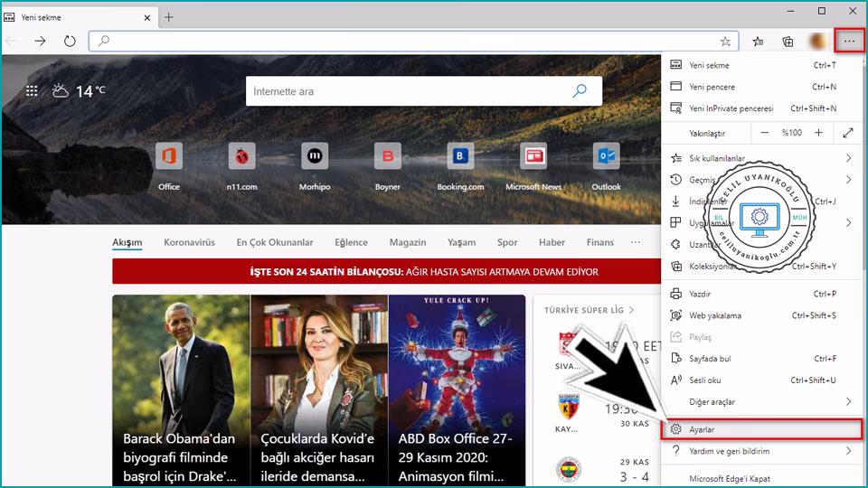Expand Yardım ve geri bildirim submenu

pyautogui.click(x=848, y=451)
